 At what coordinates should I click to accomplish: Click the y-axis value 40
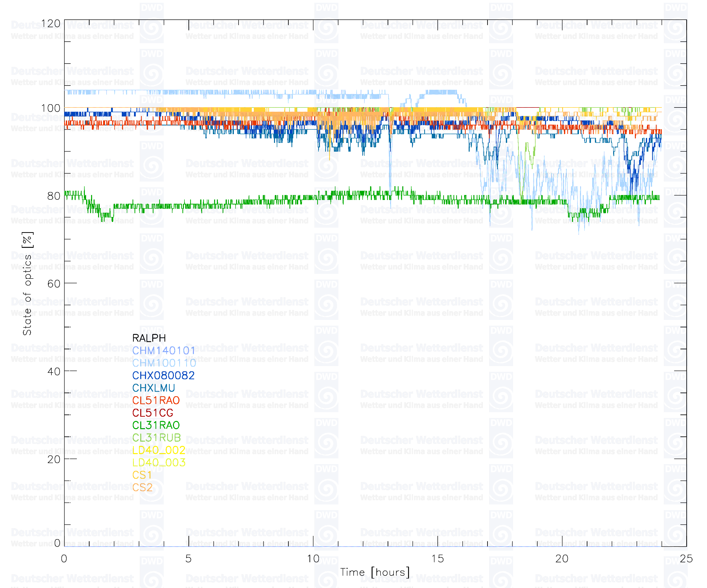(x=54, y=371)
